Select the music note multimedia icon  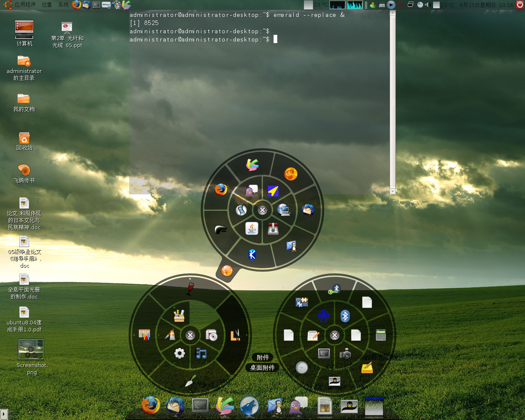point(201,353)
